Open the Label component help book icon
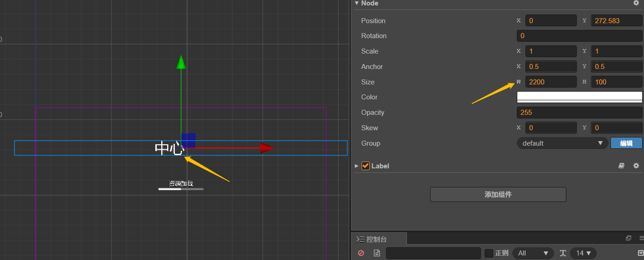 [x=621, y=166]
